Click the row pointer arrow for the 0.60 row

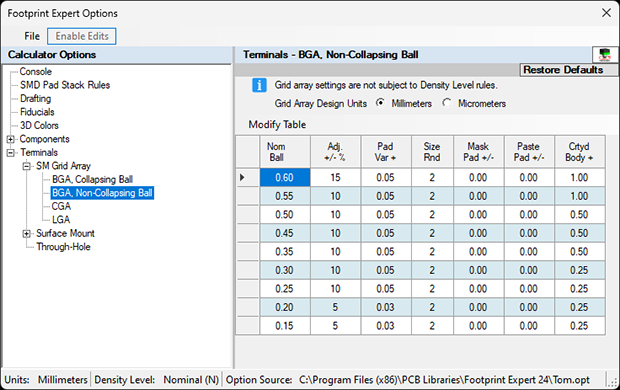pyautogui.click(x=242, y=178)
